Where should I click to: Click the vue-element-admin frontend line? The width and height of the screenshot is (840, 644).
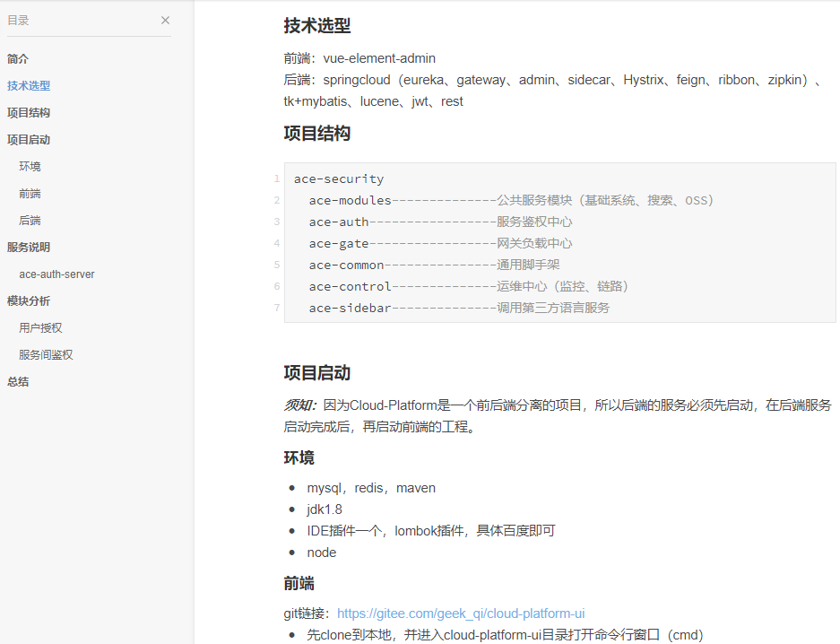pos(359,58)
